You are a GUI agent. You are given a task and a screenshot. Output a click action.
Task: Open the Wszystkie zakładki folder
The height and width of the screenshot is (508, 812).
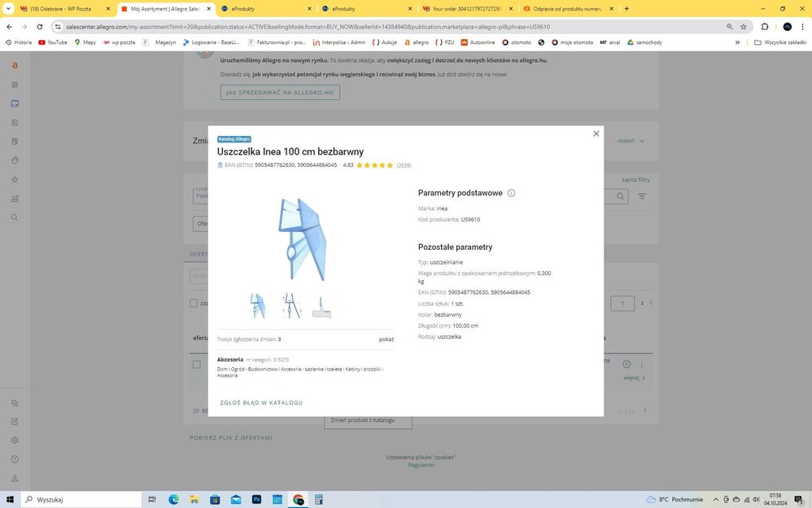tap(780, 42)
